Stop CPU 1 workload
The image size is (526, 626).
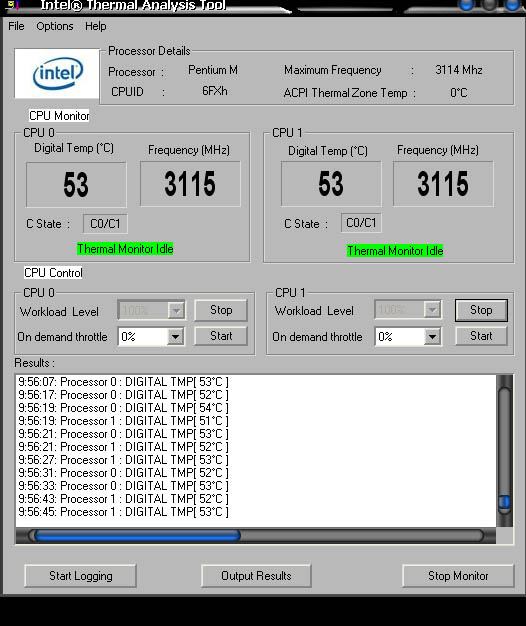point(481,310)
